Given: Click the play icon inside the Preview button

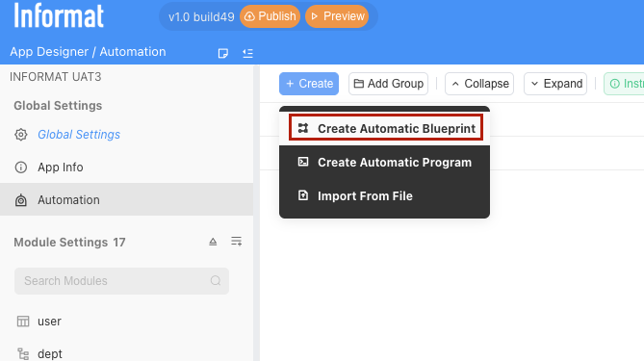Looking at the screenshot, I should [315, 16].
